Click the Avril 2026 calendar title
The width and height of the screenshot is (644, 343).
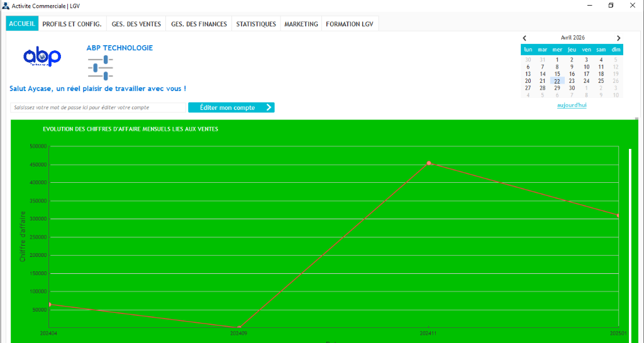[x=572, y=37]
